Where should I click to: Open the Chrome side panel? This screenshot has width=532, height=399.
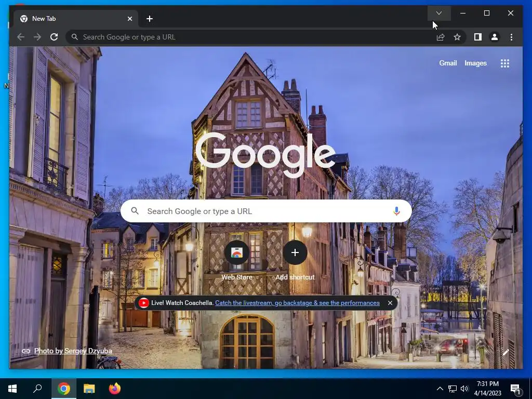[478, 37]
